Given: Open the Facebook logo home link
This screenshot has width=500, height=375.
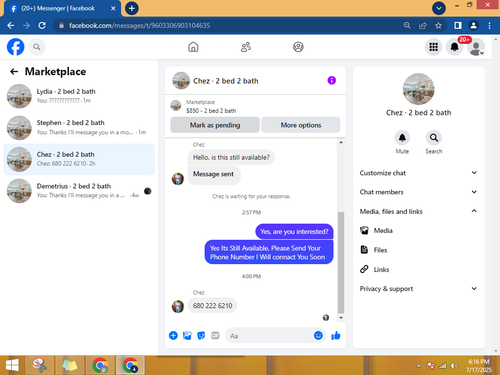Looking at the screenshot, I should pos(16,47).
